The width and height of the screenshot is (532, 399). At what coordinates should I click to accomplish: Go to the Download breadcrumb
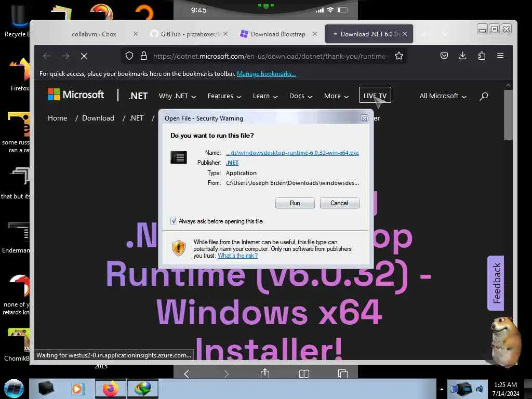tap(98, 118)
